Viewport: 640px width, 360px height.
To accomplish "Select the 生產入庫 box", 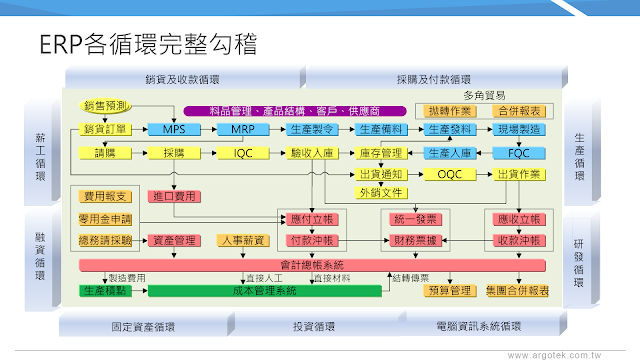I will (450, 153).
